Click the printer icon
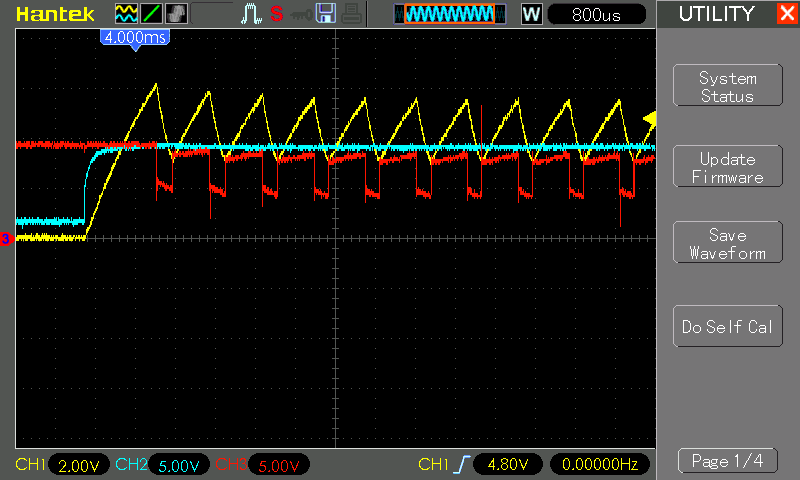This screenshot has height=480, width=800. 350,14
